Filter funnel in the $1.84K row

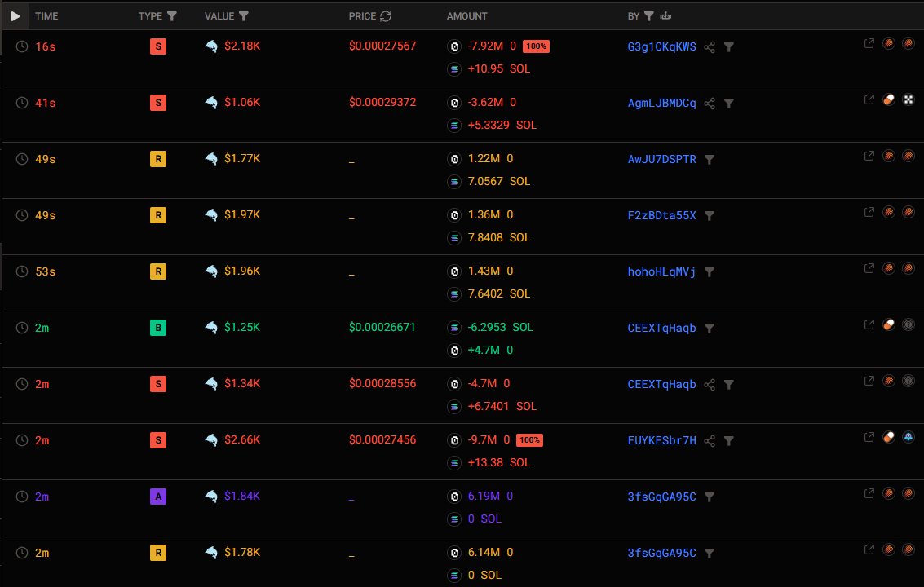(710, 497)
